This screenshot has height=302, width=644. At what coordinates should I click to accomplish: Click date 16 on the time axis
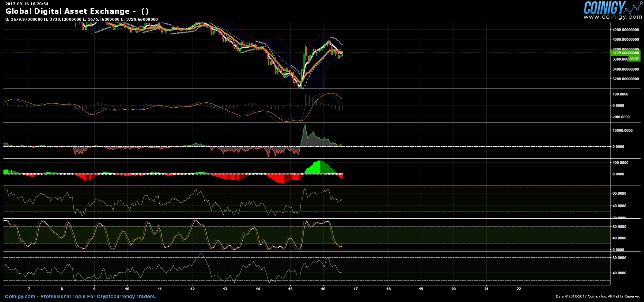click(x=323, y=289)
